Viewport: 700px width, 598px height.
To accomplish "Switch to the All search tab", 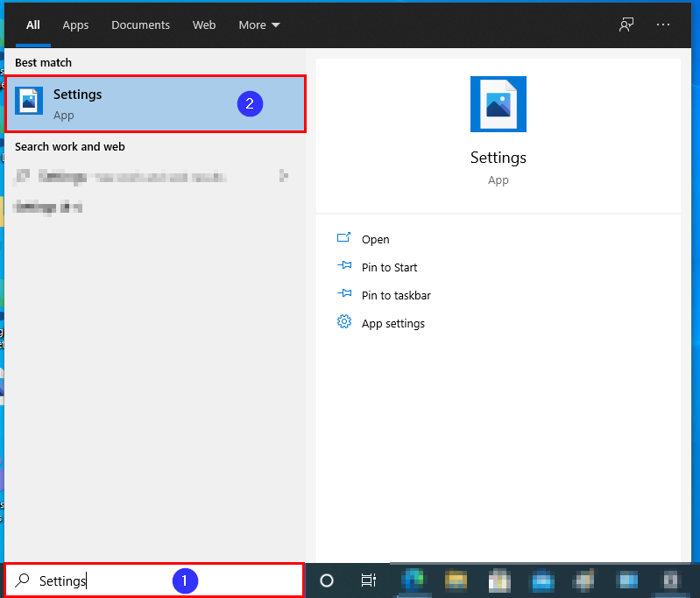I will pyautogui.click(x=33, y=25).
